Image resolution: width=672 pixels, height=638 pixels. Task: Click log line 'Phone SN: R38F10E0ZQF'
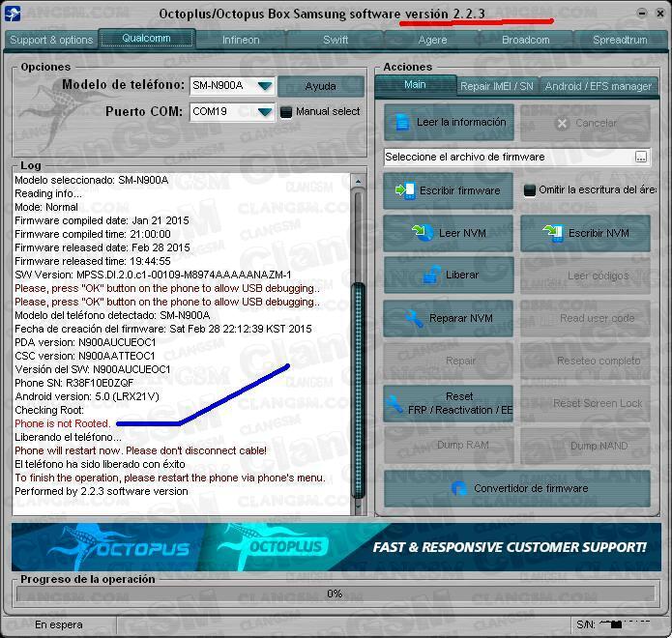[74, 383]
